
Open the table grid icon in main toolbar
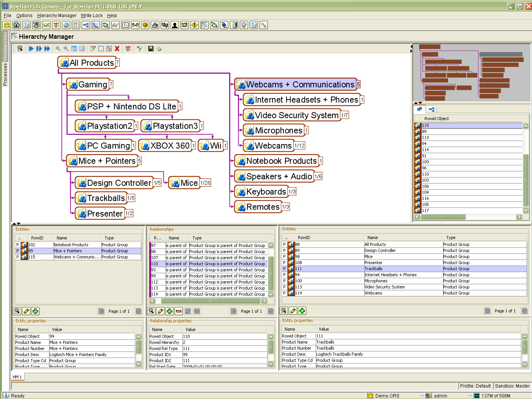pos(76,25)
